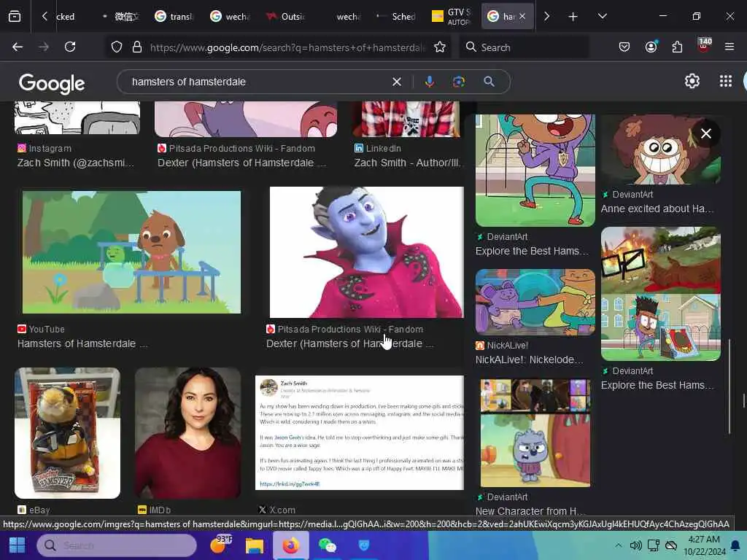Go to Google home via logo

[52, 83]
